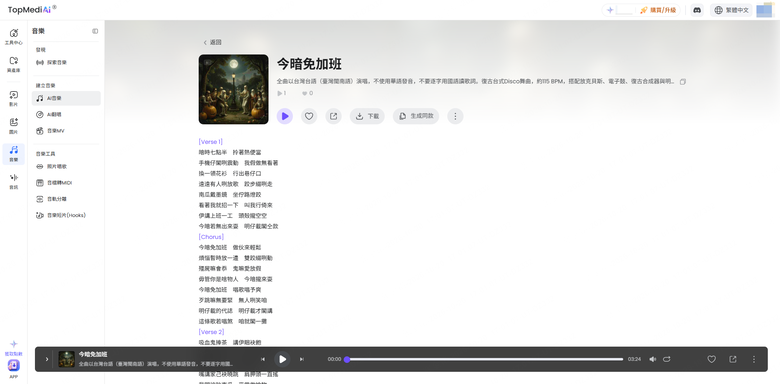Share track from player bar
780x384 pixels.
[733, 359]
